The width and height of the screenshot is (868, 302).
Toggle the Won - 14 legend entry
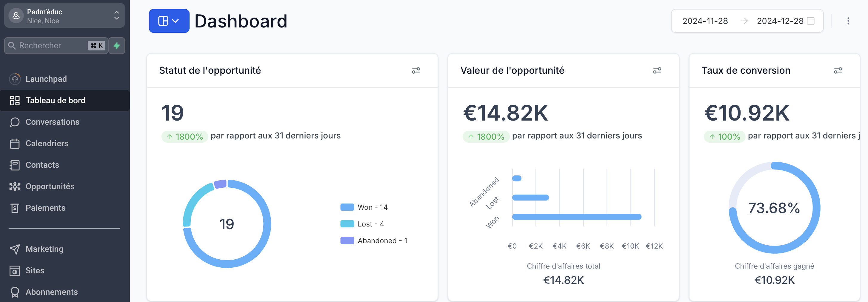364,207
